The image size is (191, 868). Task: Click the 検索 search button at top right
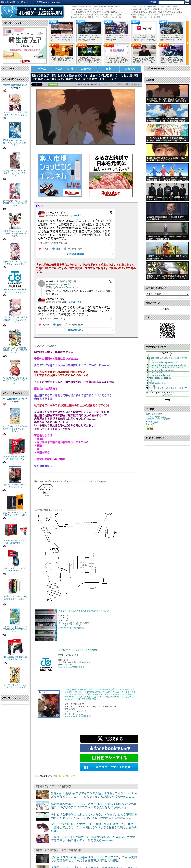pyautogui.click(x=187, y=2)
